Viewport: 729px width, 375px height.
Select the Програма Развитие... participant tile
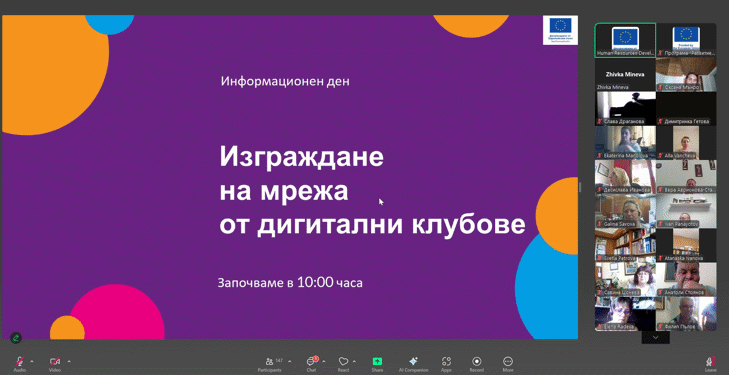point(686,40)
